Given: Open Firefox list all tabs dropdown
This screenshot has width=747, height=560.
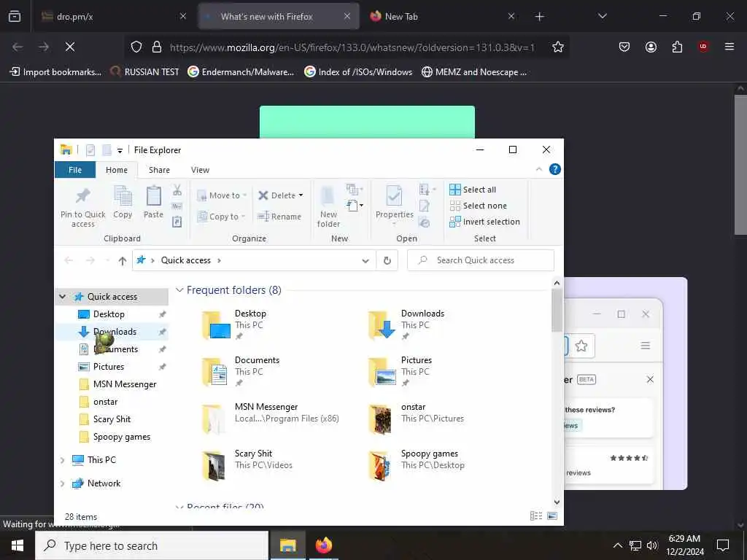Looking at the screenshot, I should [x=602, y=16].
